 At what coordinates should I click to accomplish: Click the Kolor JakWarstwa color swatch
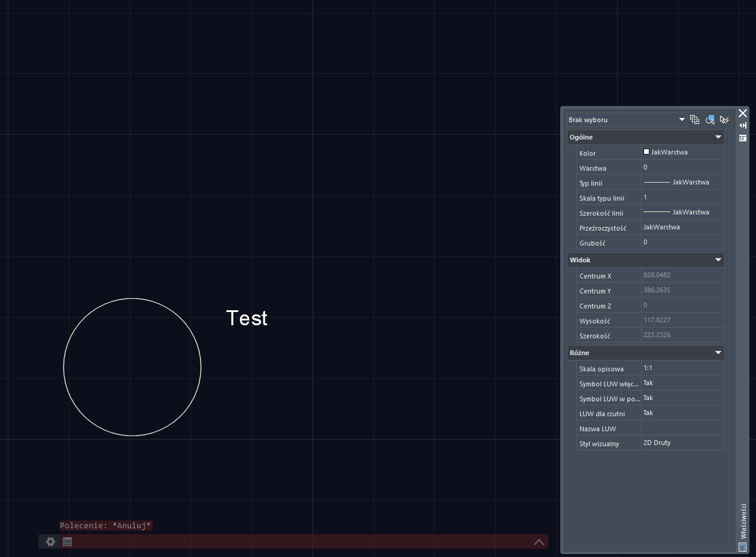coord(646,152)
